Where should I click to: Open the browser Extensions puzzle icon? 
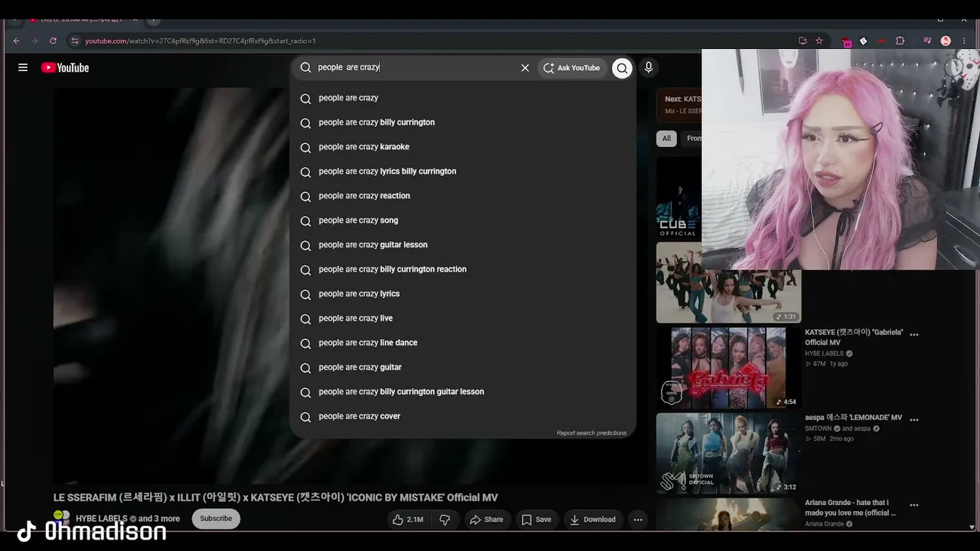point(900,41)
